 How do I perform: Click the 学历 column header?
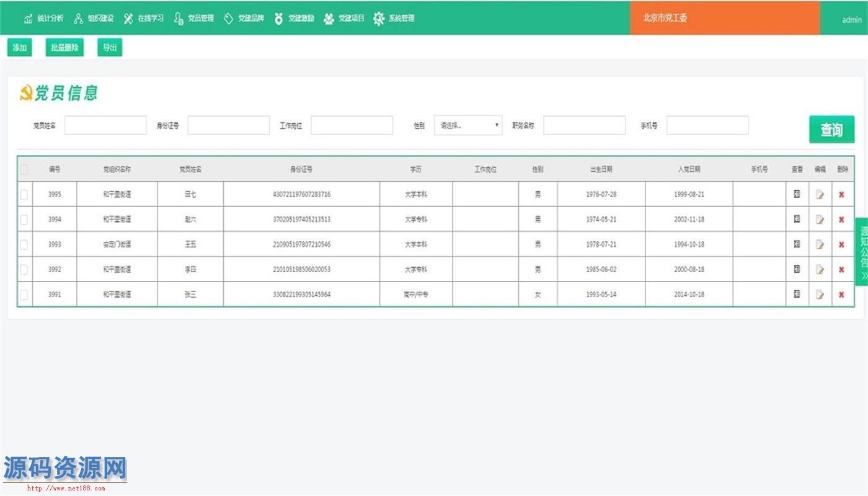click(415, 169)
